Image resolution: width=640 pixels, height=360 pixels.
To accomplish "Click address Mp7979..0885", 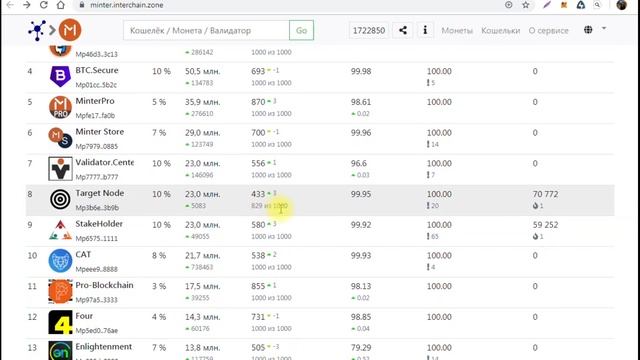I will (x=97, y=146).
